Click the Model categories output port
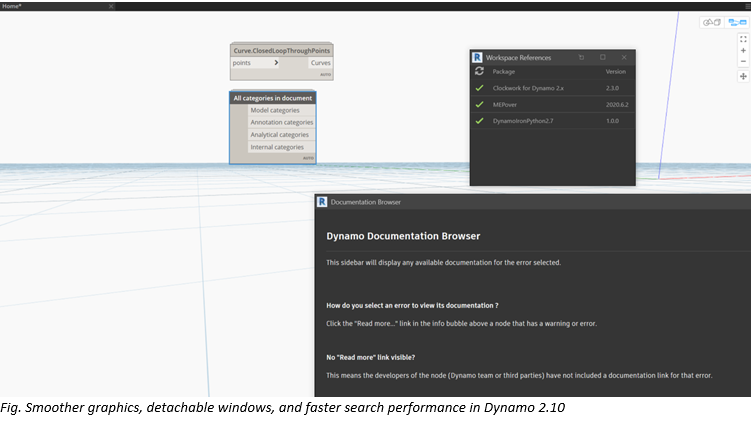Viewport: 755px width, 428px height. coord(282,110)
